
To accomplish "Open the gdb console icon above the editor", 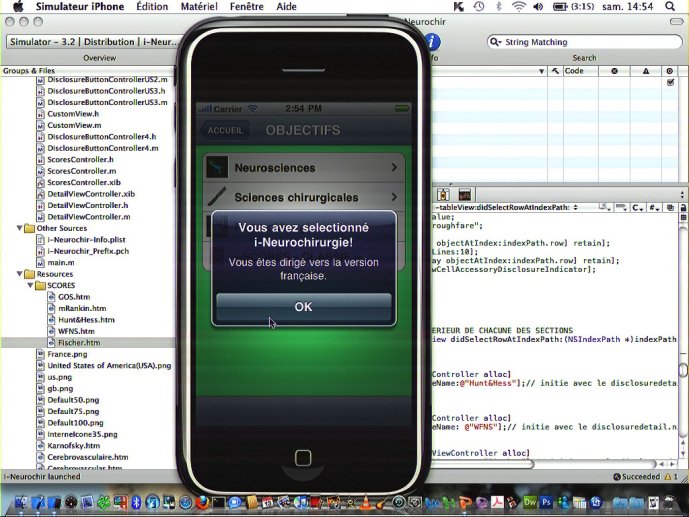I will pyautogui.click(x=464, y=194).
